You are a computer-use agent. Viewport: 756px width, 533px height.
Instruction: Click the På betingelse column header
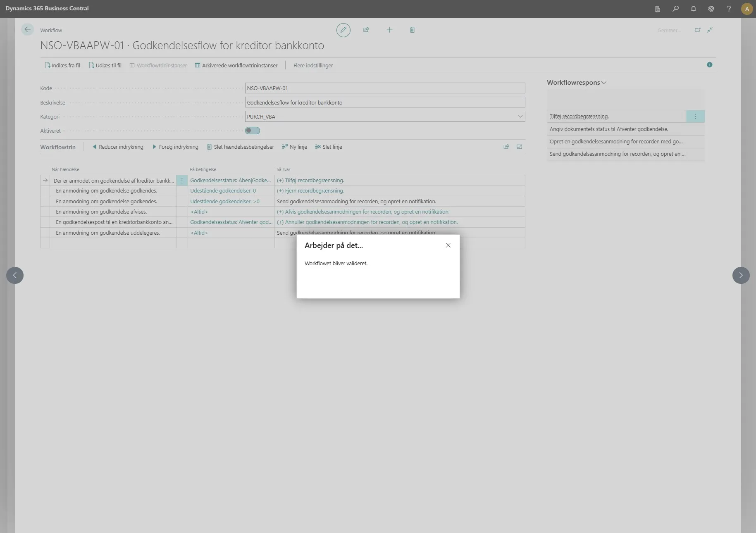pyautogui.click(x=203, y=169)
